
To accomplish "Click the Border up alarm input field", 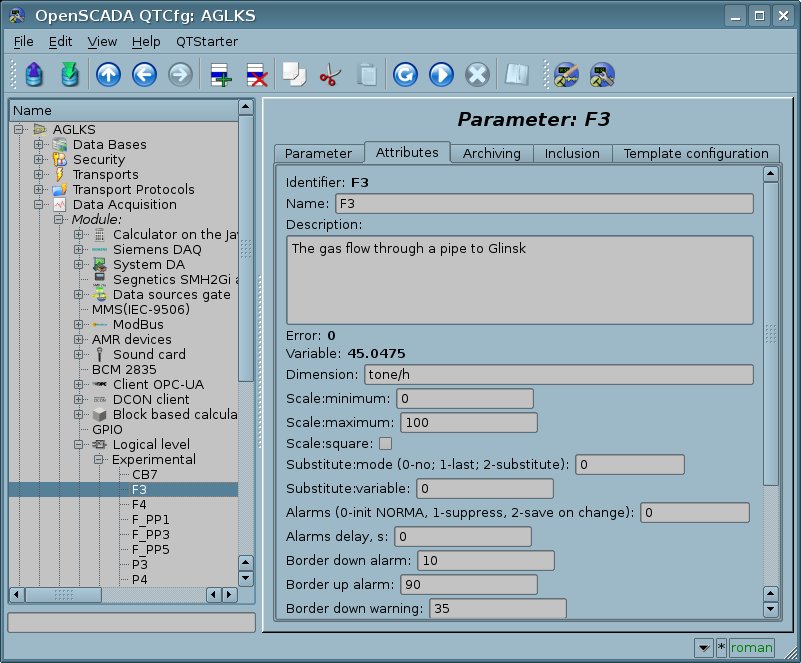I will [468, 584].
